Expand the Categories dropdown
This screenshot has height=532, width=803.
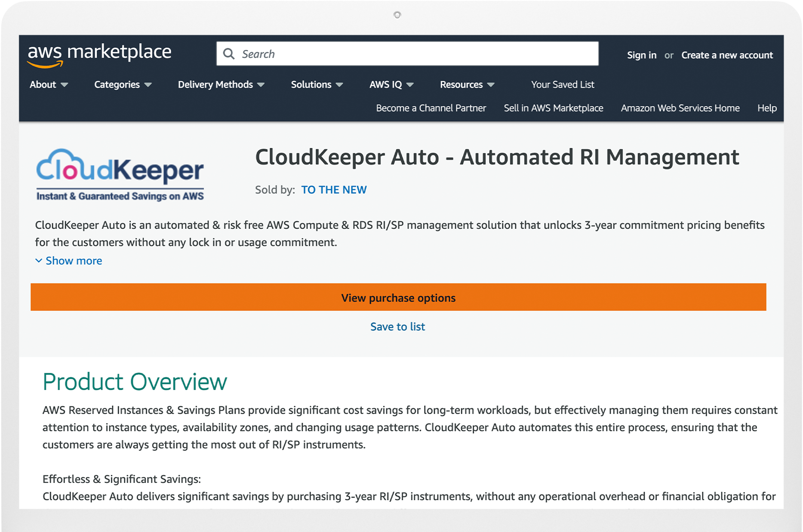123,84
